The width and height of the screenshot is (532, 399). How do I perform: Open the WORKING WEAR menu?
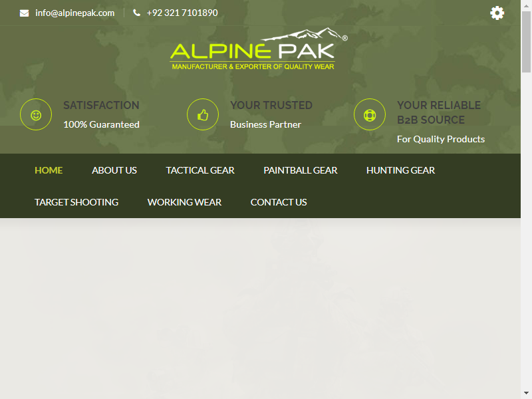coord(184,202)
